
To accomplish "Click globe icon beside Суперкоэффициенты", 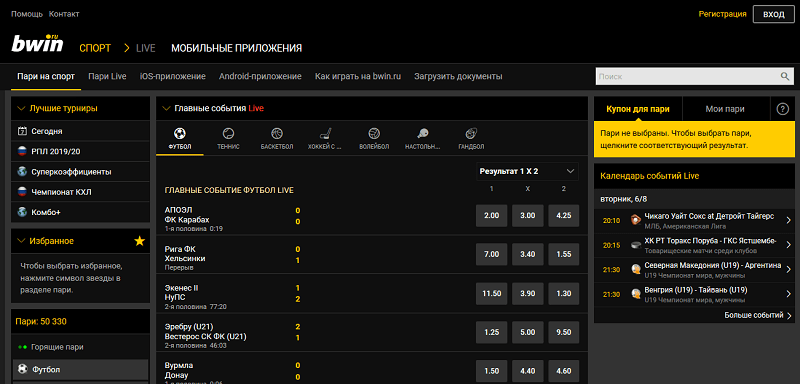I will point(22,172).
